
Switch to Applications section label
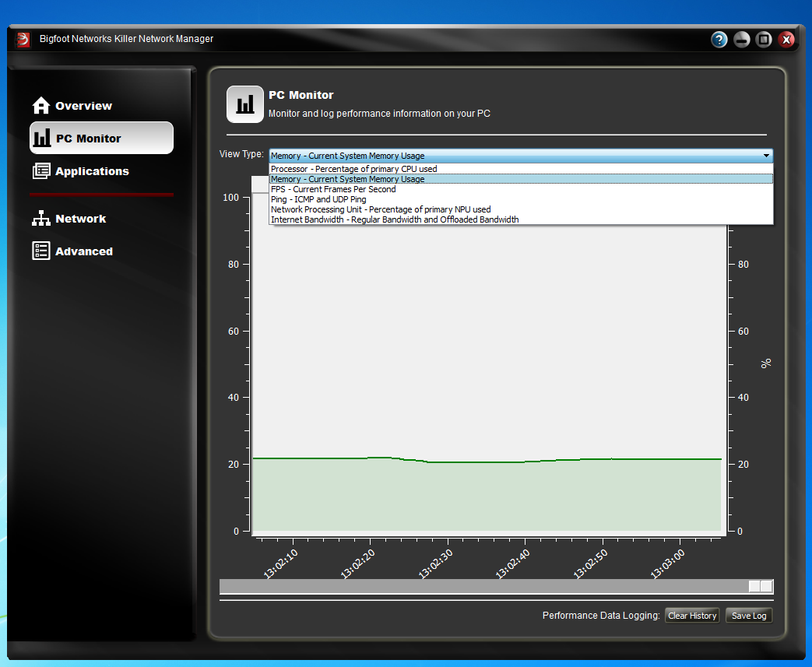[92, 171]
